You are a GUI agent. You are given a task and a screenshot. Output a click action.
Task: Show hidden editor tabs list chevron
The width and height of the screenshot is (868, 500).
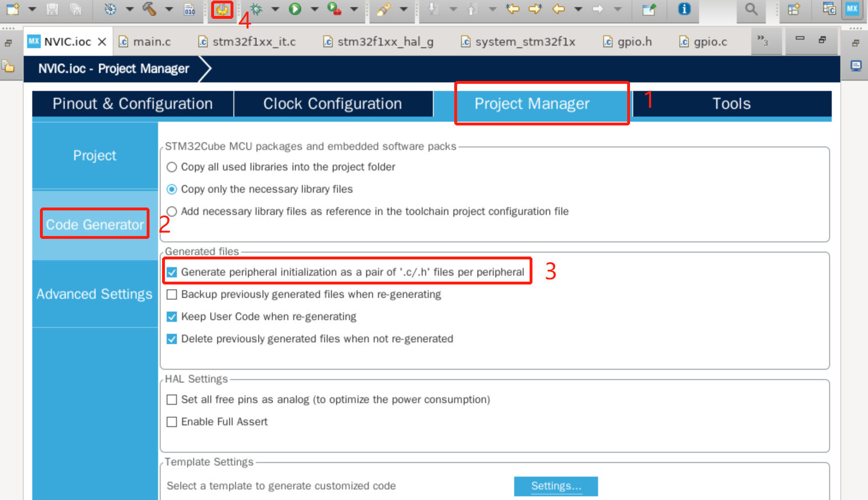(x=762, y=40)
